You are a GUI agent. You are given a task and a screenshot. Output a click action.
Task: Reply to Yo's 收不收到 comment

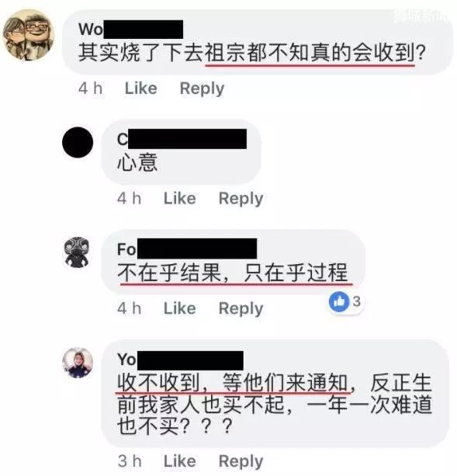241,462
